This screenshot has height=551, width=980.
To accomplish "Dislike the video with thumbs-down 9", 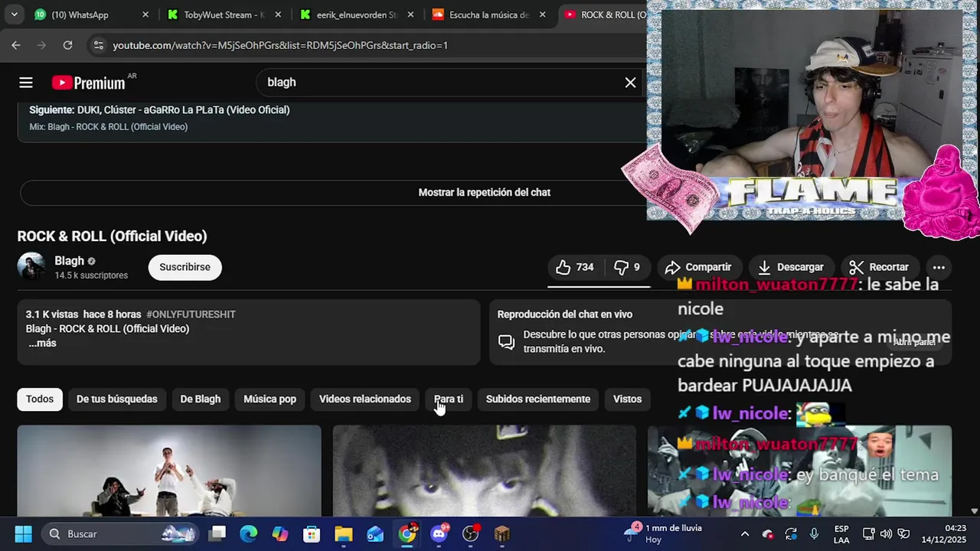I will click(626, 267).
